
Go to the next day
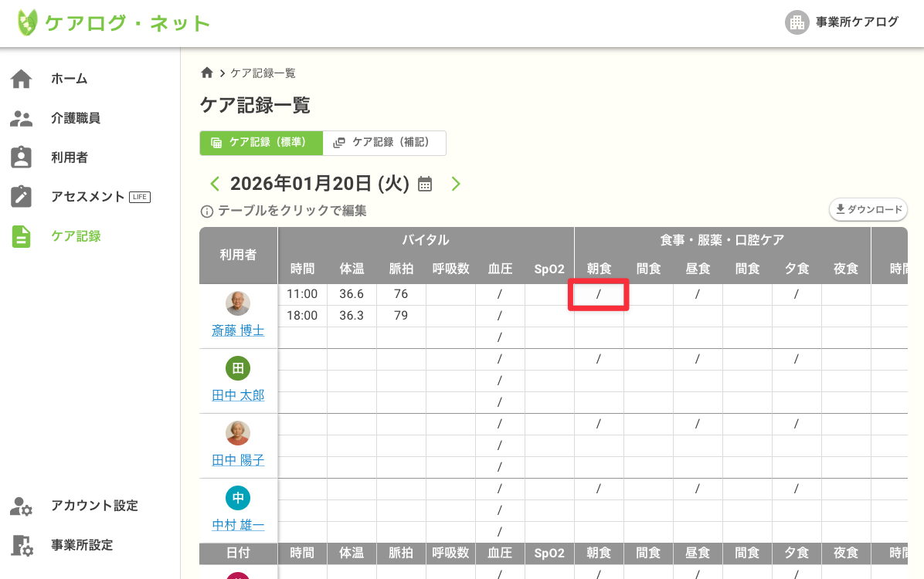pos(456,184)
